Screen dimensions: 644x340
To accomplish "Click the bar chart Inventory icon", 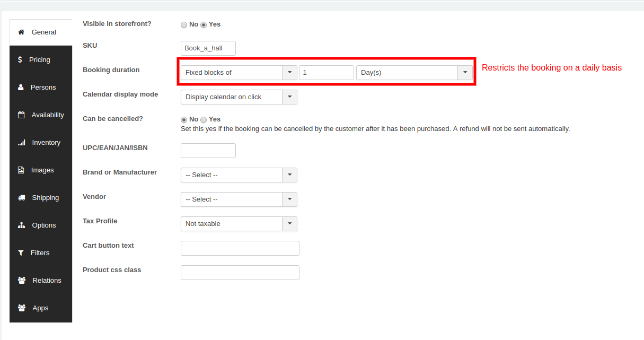I will tap(22, 143).
